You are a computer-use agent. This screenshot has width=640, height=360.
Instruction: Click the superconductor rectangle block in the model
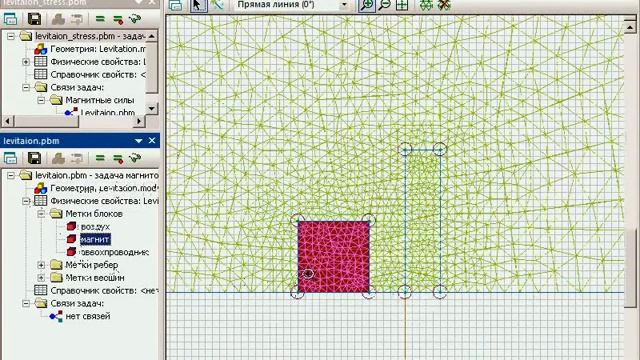tap(422, 221)
